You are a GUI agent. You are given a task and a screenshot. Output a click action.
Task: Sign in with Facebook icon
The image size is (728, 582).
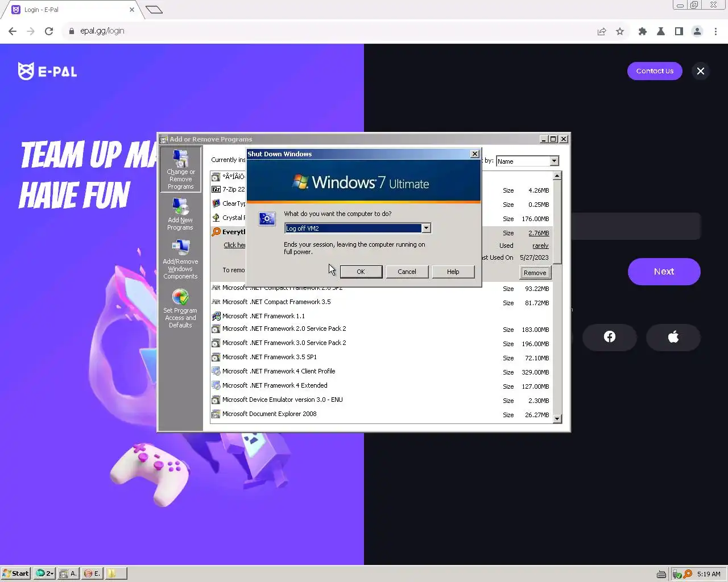tap(610, 337)
